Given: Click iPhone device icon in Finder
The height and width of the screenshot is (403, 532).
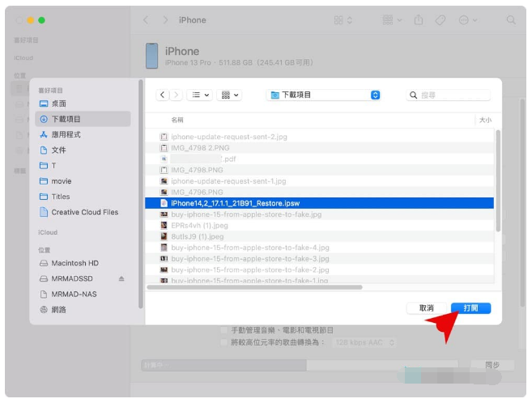Looking at the screenshot, I should click(x=151, y=56).
